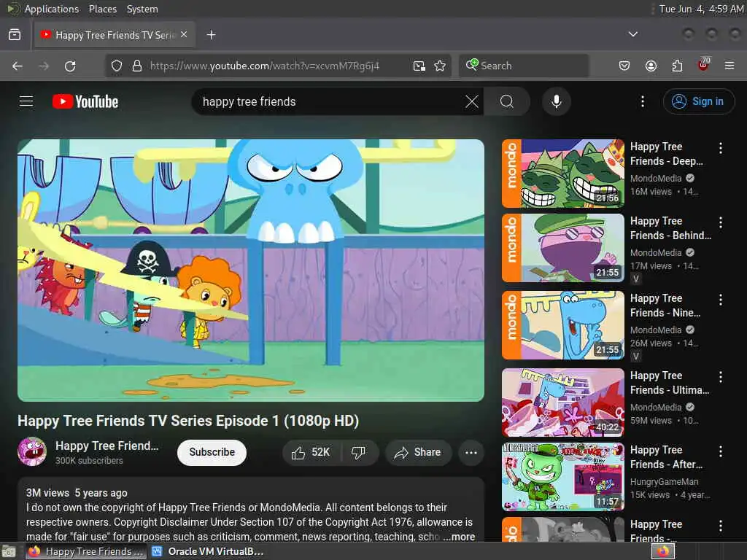Open the Happy Tree Friends Behind... thumbnail
Screen dimensions: 747x560
pyautogui.click(x=563, y=248)
